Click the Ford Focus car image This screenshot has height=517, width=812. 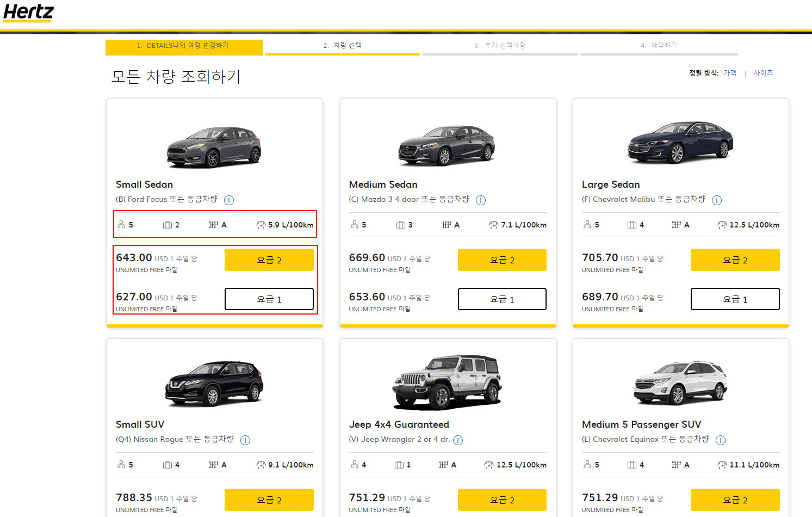214,147
